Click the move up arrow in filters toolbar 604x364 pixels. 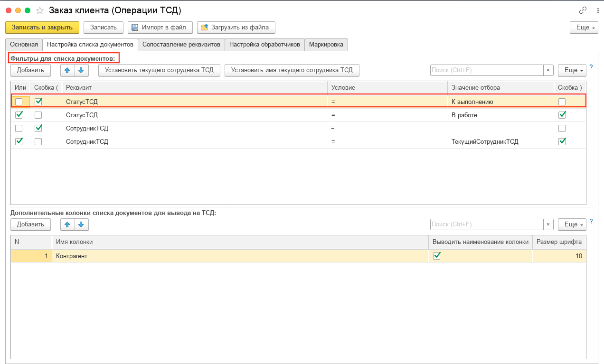(x=67, y=70)
